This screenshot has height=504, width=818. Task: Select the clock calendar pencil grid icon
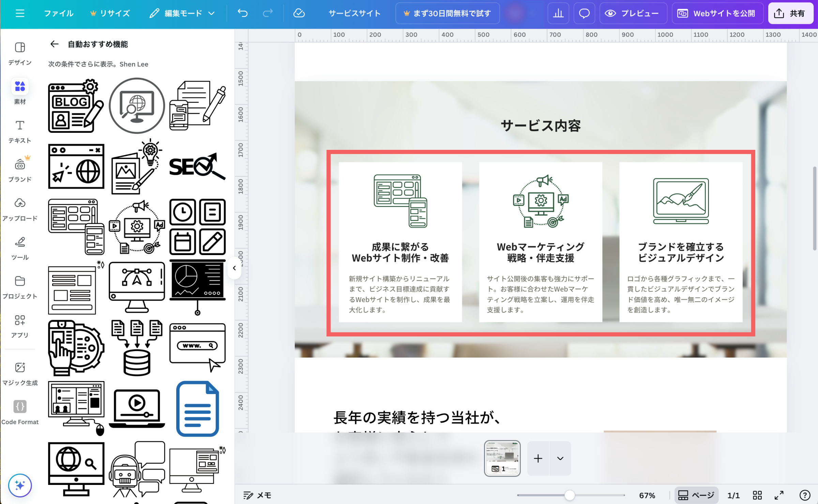(197, 227)
